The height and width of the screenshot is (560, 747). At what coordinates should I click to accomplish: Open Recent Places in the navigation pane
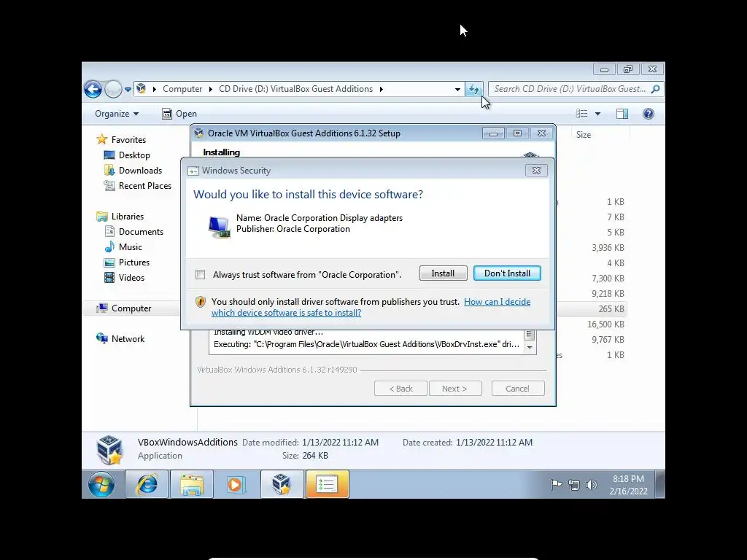click(145, 186)
